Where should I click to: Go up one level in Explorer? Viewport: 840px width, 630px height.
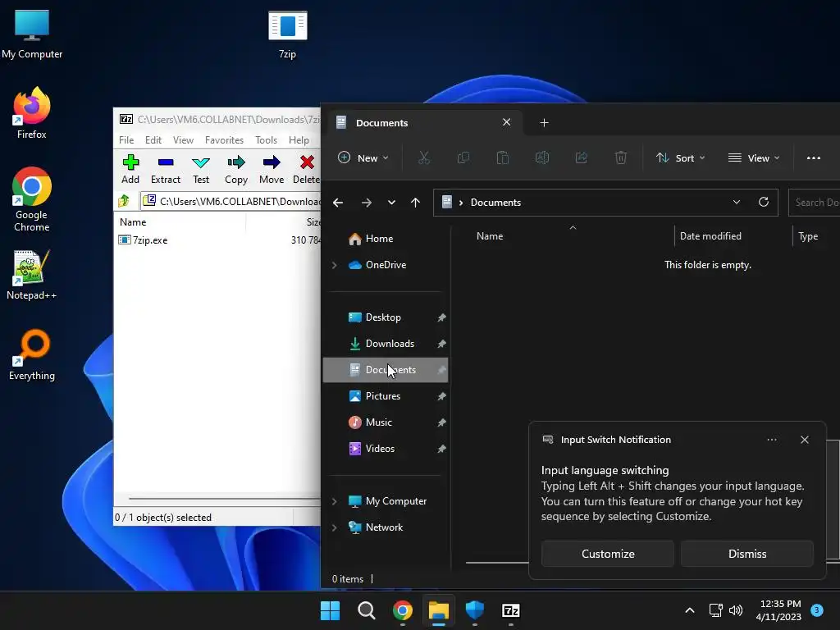click(415, 203)
